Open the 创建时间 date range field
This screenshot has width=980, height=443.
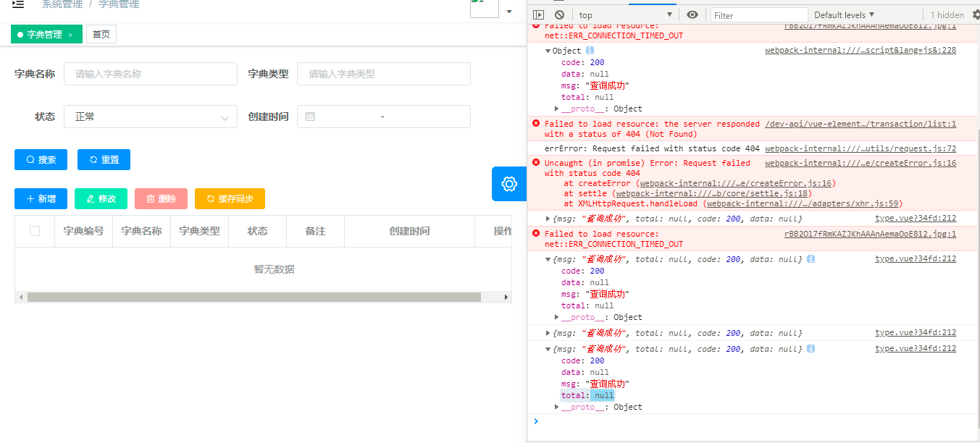384,117
